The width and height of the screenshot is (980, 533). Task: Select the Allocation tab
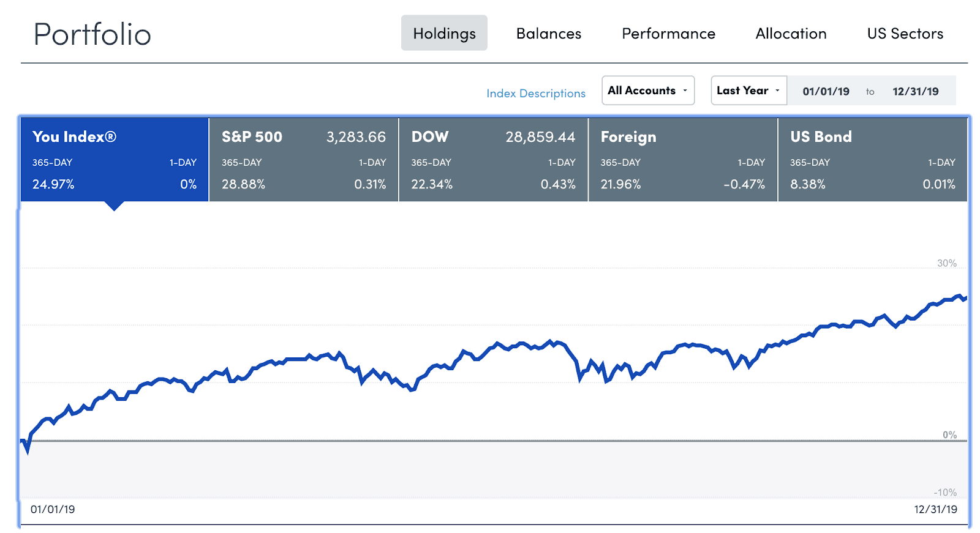(791, 34)
